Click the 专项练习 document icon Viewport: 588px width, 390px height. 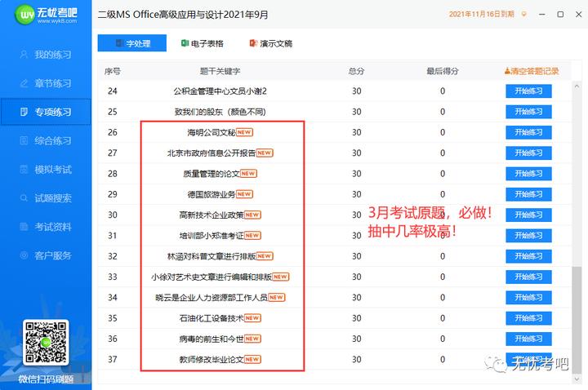pyautogui.click(x=24, y=112)
